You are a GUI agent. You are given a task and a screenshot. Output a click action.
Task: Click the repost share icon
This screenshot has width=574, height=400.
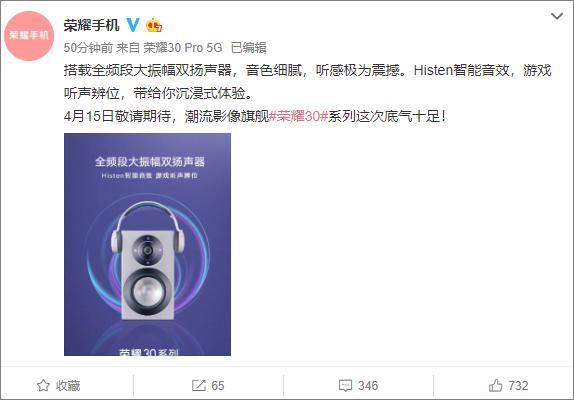199,385
